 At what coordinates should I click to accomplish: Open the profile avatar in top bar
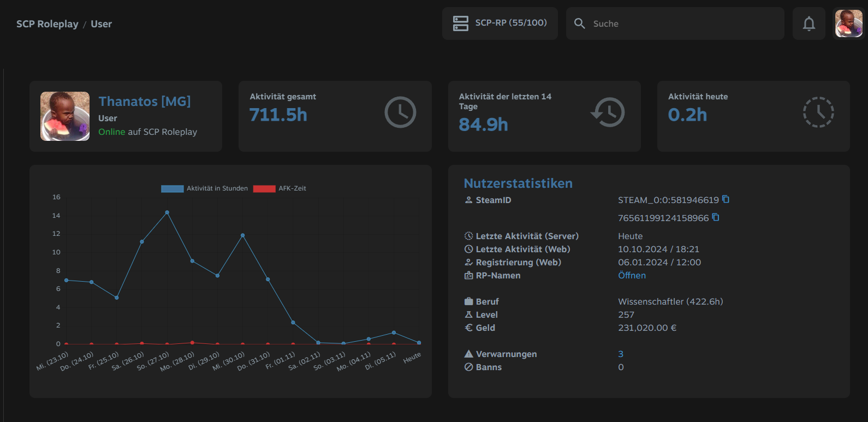849,23
